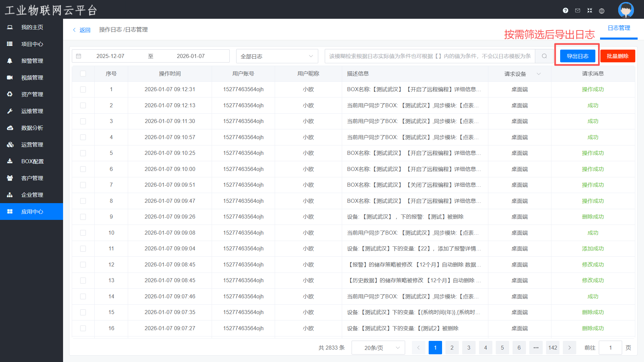Select the checkbox for row 1
This screenshot has width=644, height=362.
83,89
